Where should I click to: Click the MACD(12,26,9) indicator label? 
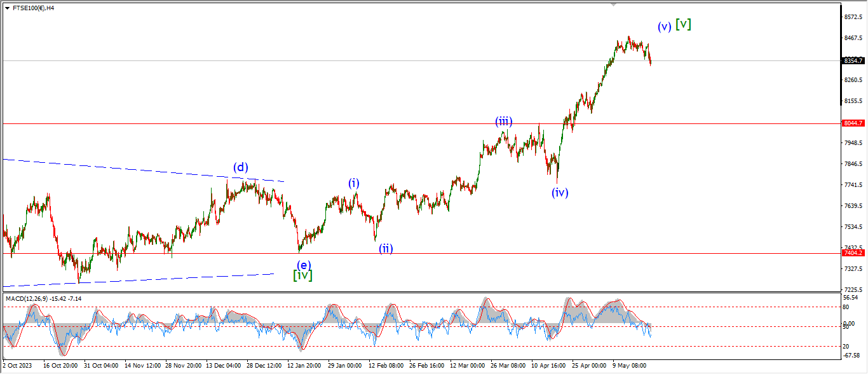pos(43,298)
